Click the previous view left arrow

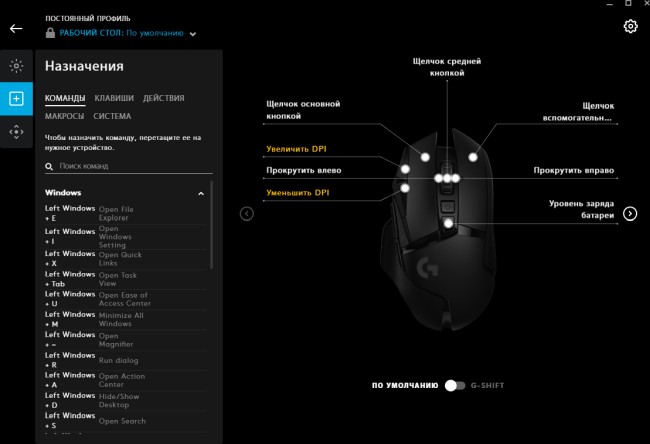(x=247, y=213)
